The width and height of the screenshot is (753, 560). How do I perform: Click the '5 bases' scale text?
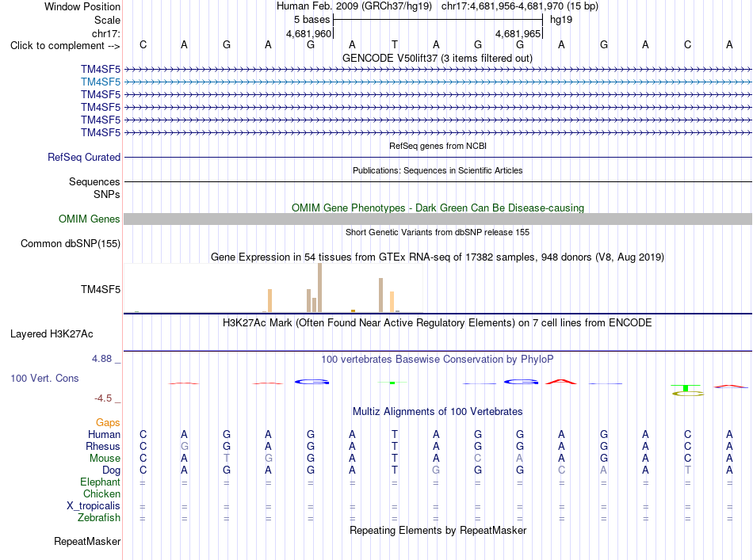click(312, 20)
